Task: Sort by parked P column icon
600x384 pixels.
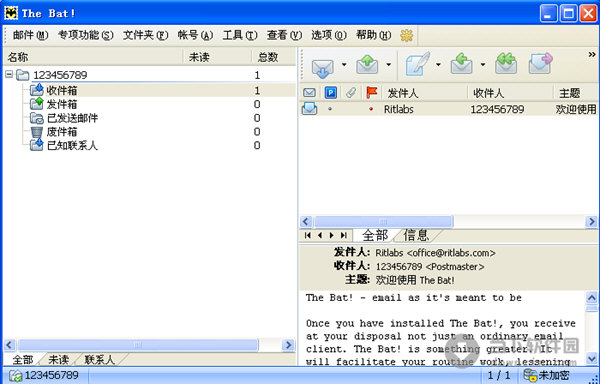Action: [x=331, y=93]
